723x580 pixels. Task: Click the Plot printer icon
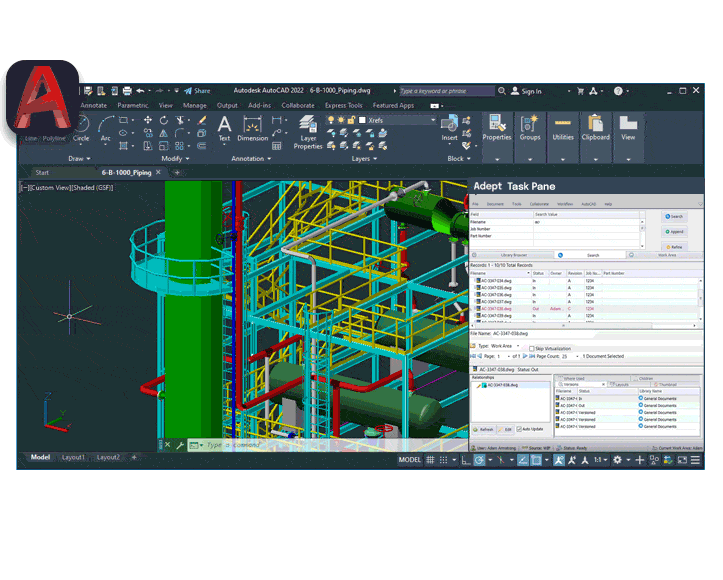(127, 91)
